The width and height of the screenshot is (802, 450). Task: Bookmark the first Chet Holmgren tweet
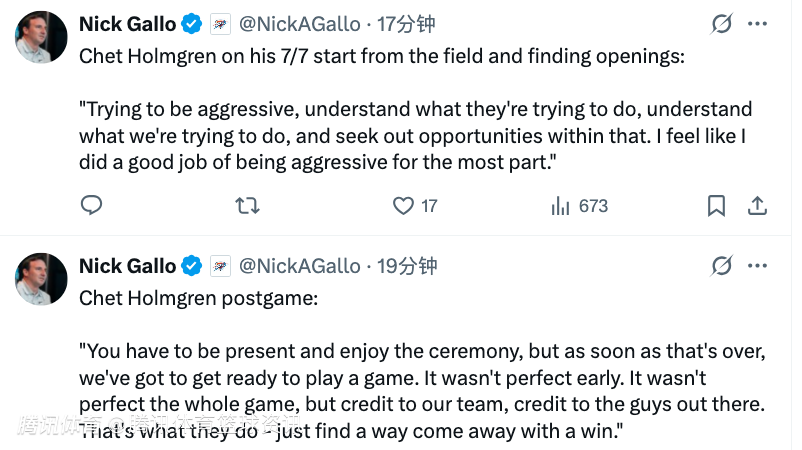click(716, 206)
